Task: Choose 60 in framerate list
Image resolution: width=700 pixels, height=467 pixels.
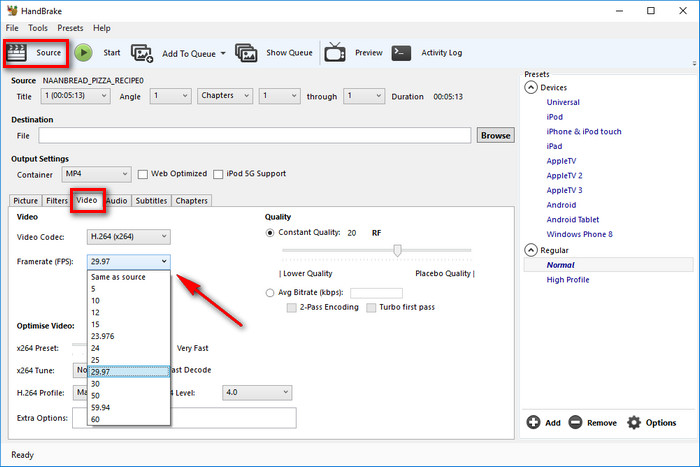Action: 129,420
